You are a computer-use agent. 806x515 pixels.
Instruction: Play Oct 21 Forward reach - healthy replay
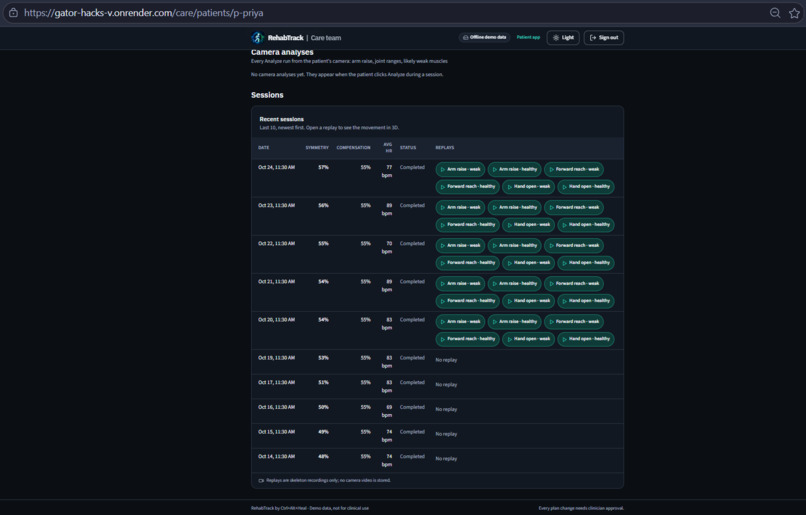pos(467,301)
